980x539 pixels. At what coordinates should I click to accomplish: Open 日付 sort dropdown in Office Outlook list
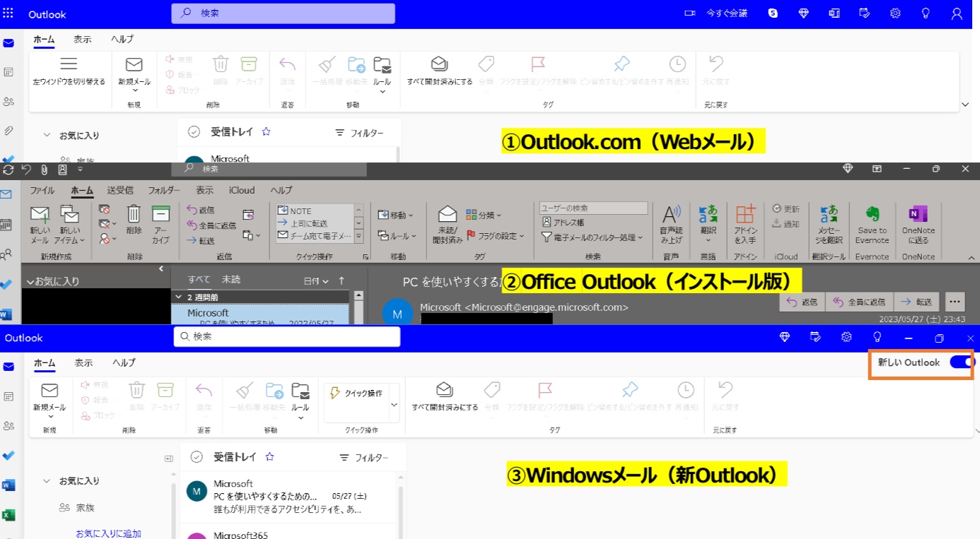[x=316, y=280]
